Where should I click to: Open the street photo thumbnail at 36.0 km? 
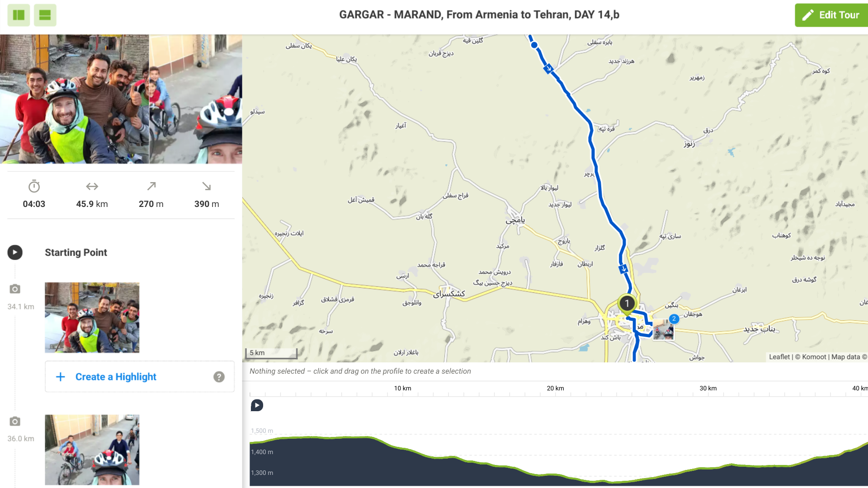92,450
